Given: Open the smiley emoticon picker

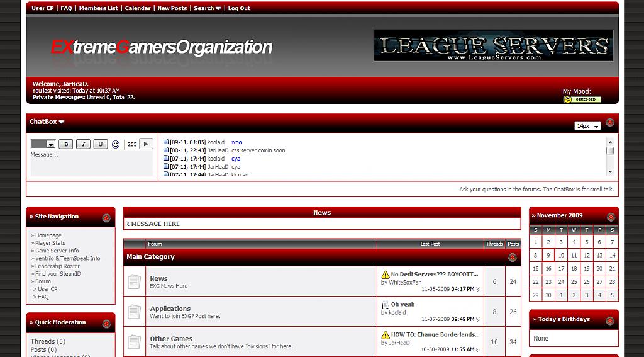Looking at the screenshot, I should 116,144.
